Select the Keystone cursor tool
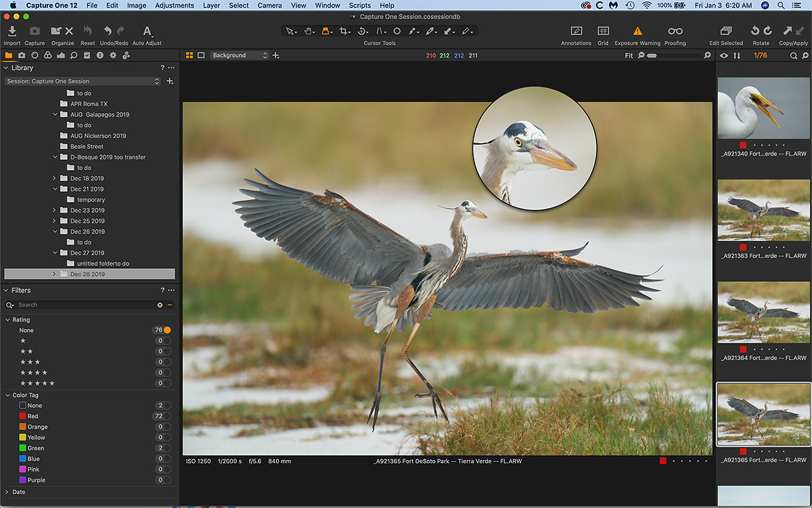The image size is (812, 508). coord(381,31)
